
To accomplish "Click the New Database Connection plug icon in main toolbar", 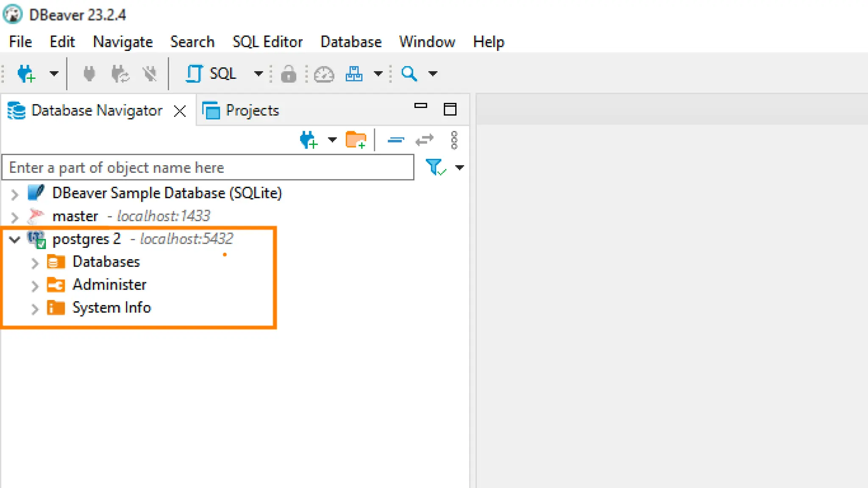I will (26, 74).
